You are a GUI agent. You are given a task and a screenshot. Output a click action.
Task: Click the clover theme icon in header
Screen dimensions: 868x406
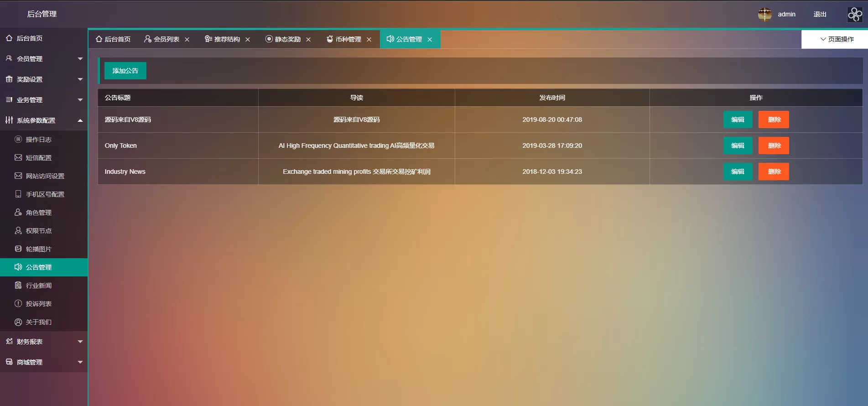pos(855,14)
